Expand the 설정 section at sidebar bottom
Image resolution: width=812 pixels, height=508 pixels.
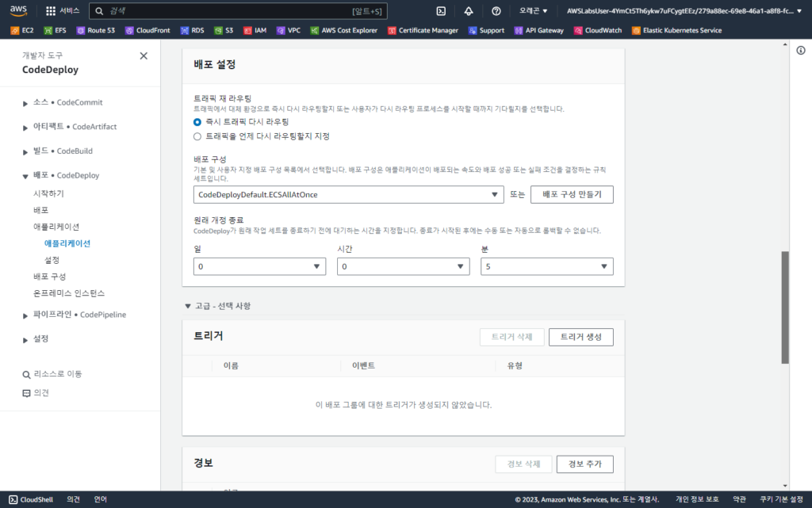pos(25,340)
